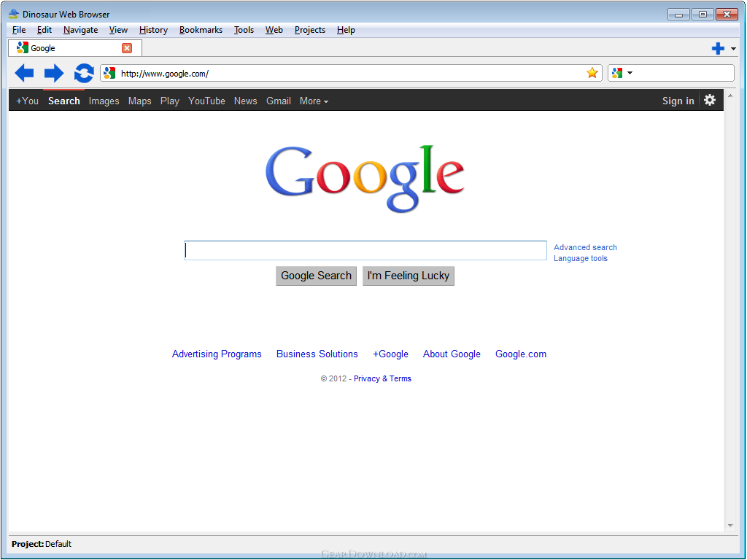Click the Project: Default status bar text
Image resolution: width=747 pixels, height=560 pixels.
pyautogui.click(x=42, y=544)
